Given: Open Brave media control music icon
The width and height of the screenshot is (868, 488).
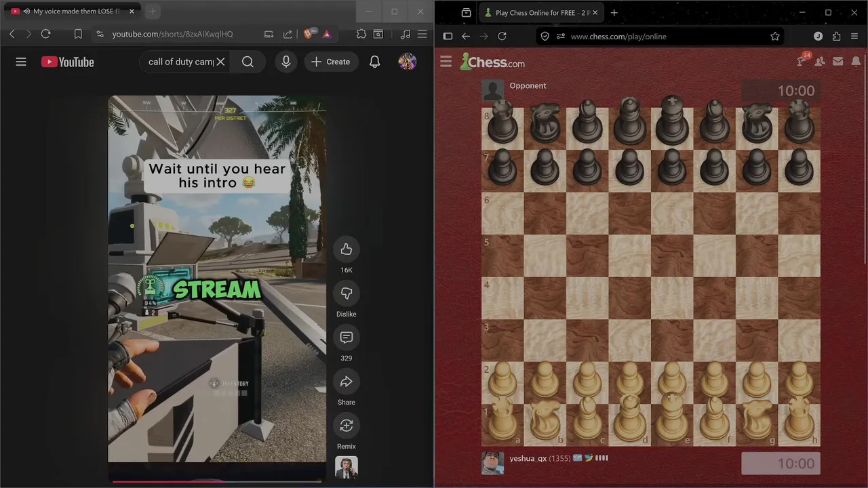Looking at the screenshot, I should coord(405,34).
